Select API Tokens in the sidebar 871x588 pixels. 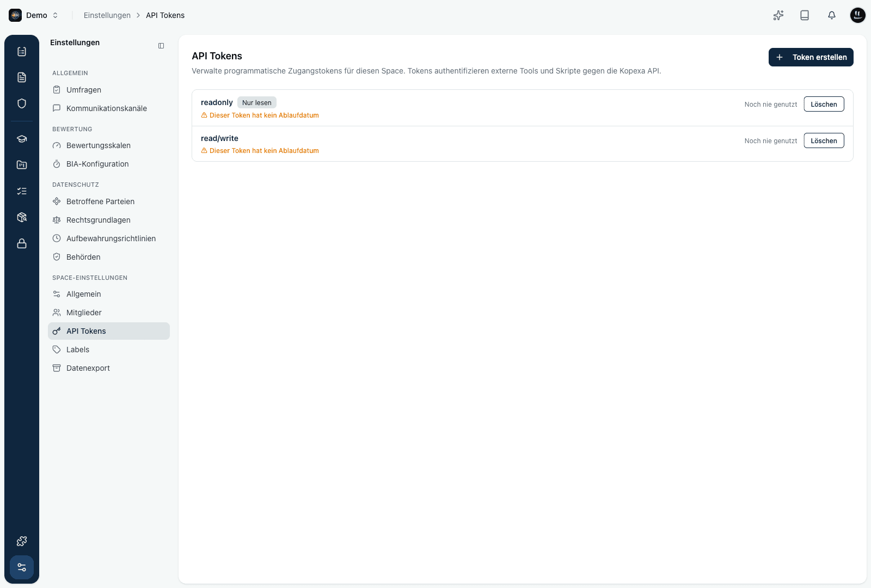pos(109,331)
